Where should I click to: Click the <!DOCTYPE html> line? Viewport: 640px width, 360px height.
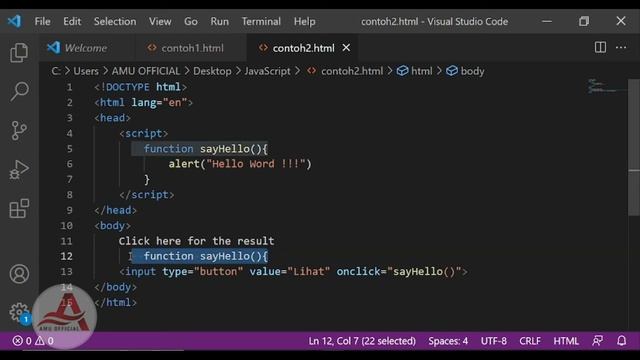tap(140, 87)
